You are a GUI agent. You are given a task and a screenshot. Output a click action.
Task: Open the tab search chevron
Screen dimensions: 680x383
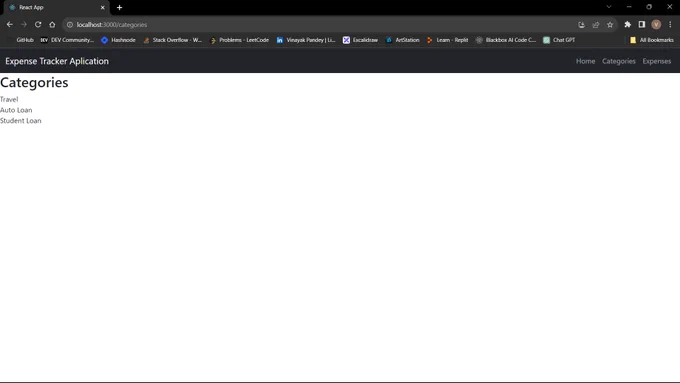(x=609, y=7)
